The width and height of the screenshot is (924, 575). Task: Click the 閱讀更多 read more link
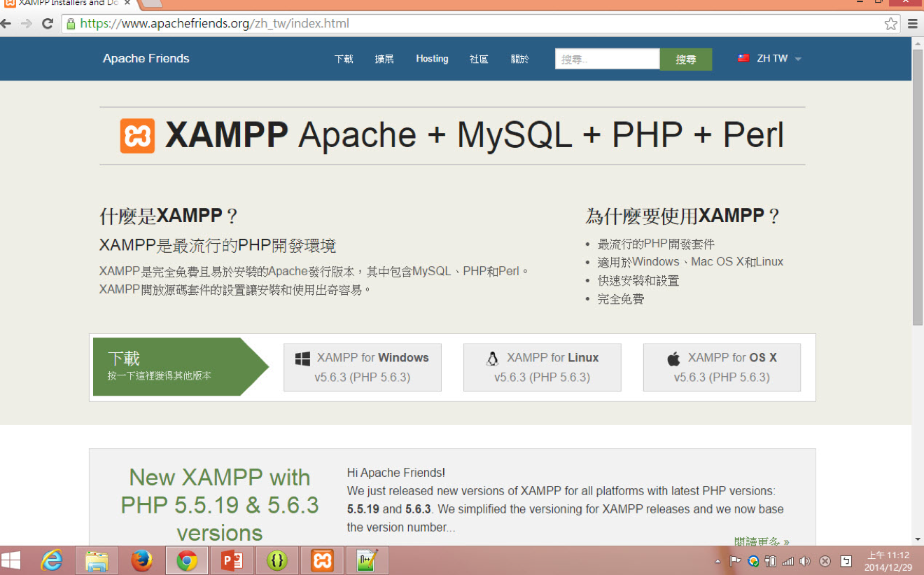762,541
